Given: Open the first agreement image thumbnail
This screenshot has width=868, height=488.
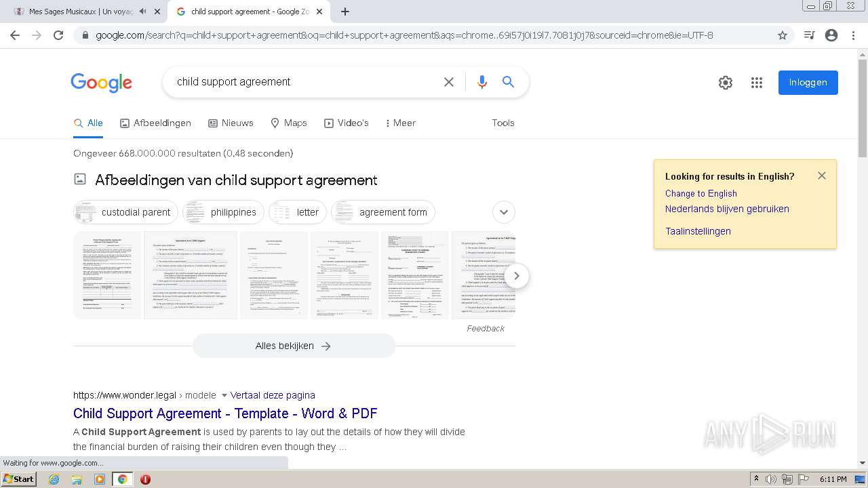Looking at the screenshot, I should tap(107, 275).
